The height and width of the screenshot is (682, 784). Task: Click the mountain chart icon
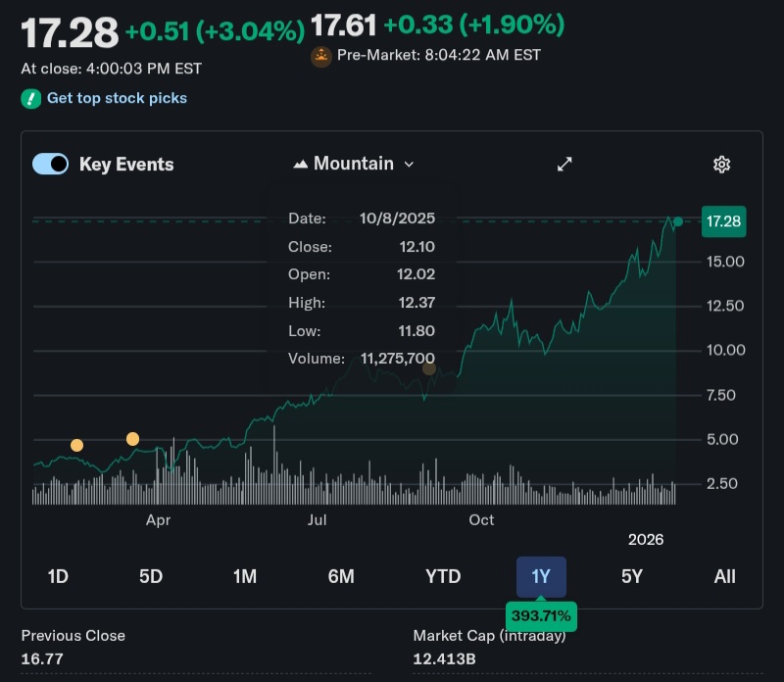point(300,164)
